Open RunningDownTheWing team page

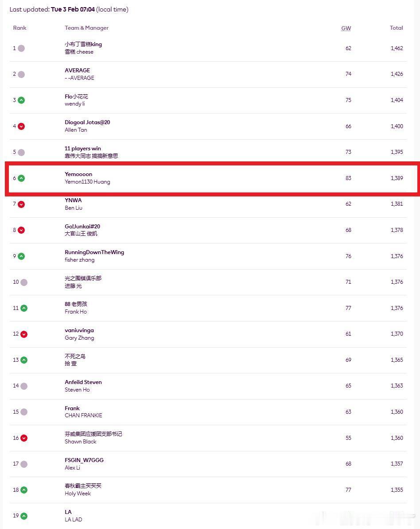coord(94,252)
